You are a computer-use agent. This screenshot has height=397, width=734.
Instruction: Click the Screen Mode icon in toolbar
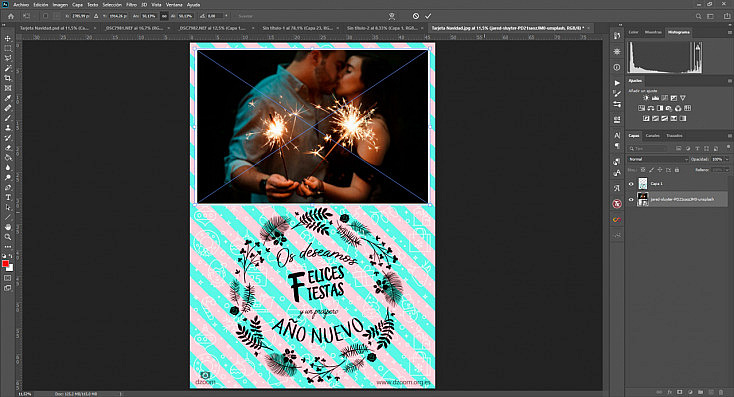(x=7, y=288)
